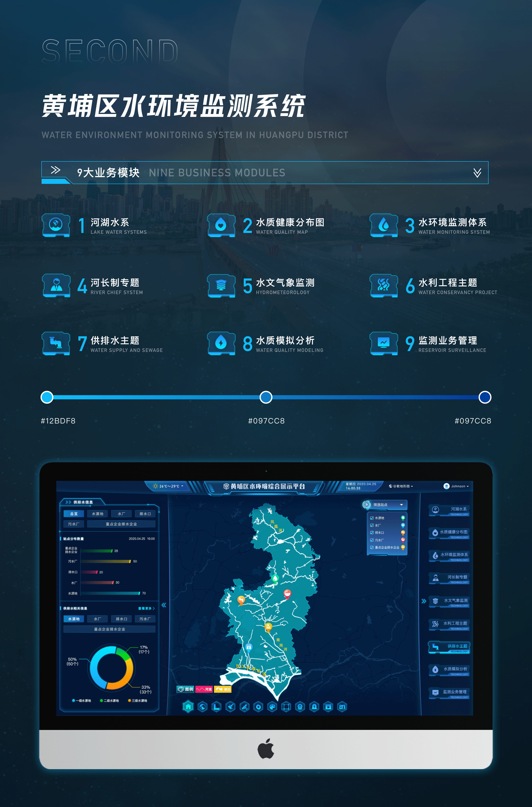Viewport: 532px width, 807px height.
Task: Select 污水厂 tab under 供排水相关信息
Action: (145, 619)
